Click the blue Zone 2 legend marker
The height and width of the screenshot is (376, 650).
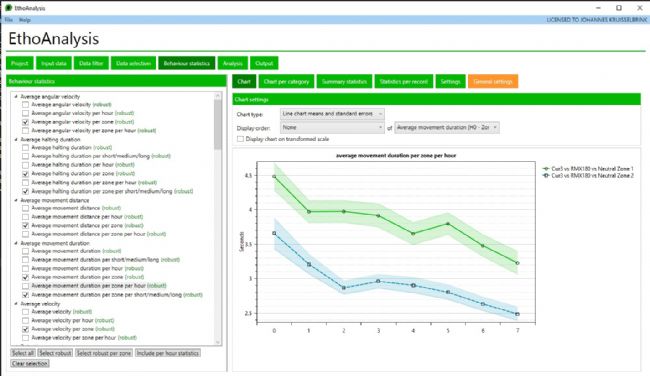[x=546, y=176]
